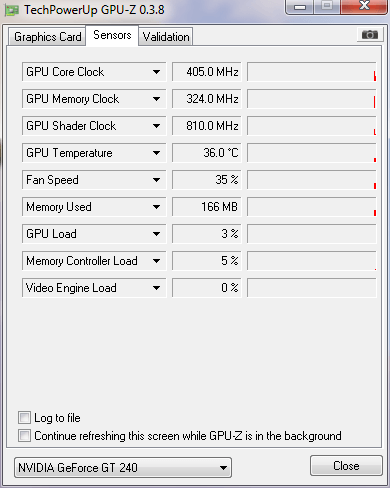Open the Fan Speed dropdown arrow
The image size is (390, 488).
click(156, 180)
